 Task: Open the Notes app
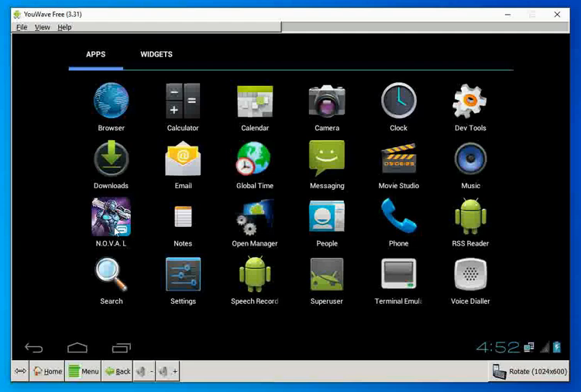183,216
